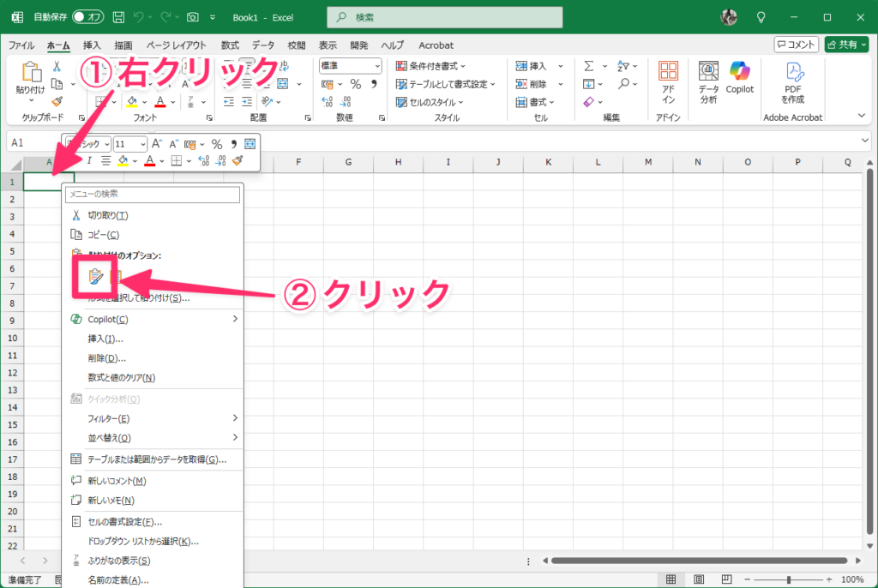The height and width of the screenshot is (588, 878).
Task: Click the decrease font size icon in the mini toolbar
Action: click(x=173, y=144)
